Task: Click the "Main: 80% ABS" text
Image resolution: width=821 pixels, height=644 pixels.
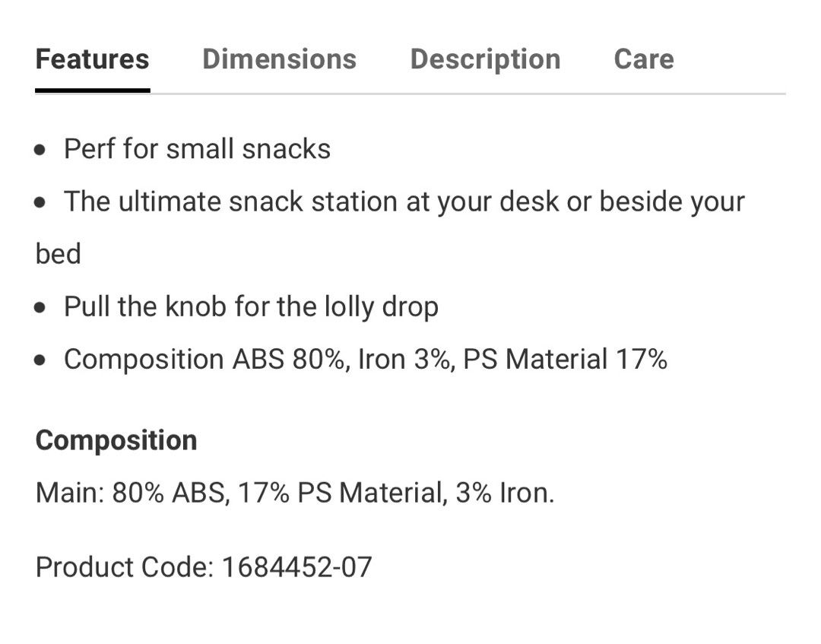Action: 131,493
